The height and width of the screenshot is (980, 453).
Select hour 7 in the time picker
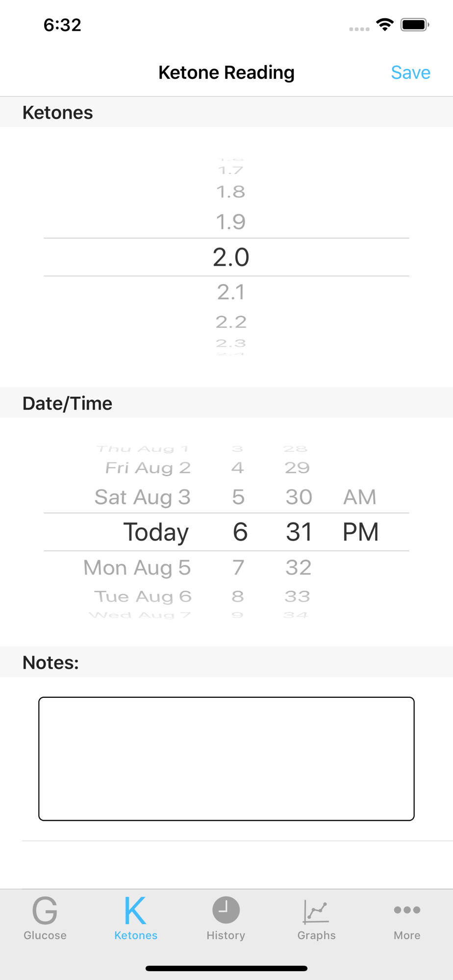[238, 568]
